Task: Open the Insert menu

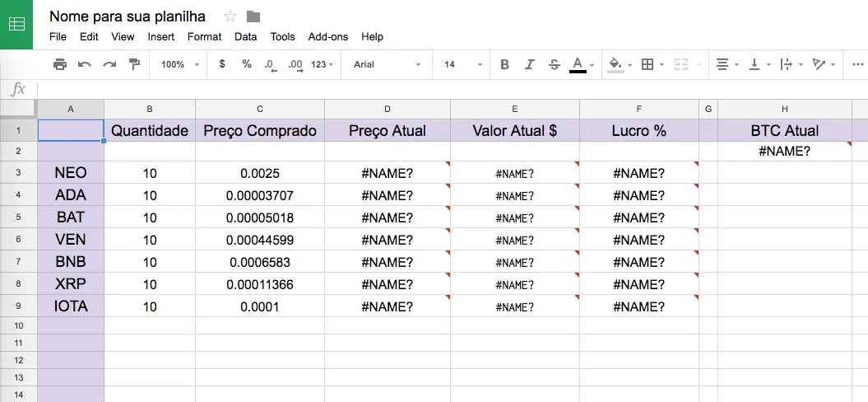Action: click(x=161, y=36)
